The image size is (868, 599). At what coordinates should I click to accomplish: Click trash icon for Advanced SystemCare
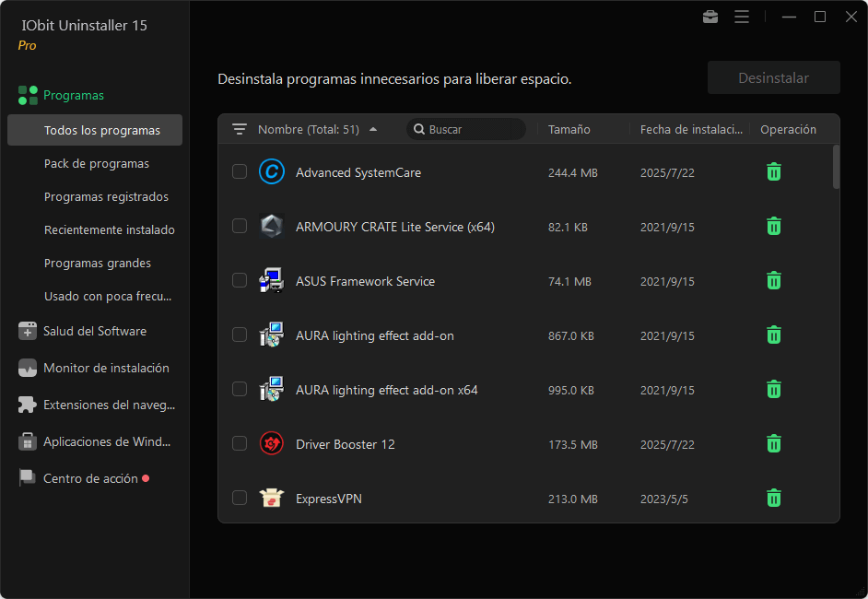(774, 172)
